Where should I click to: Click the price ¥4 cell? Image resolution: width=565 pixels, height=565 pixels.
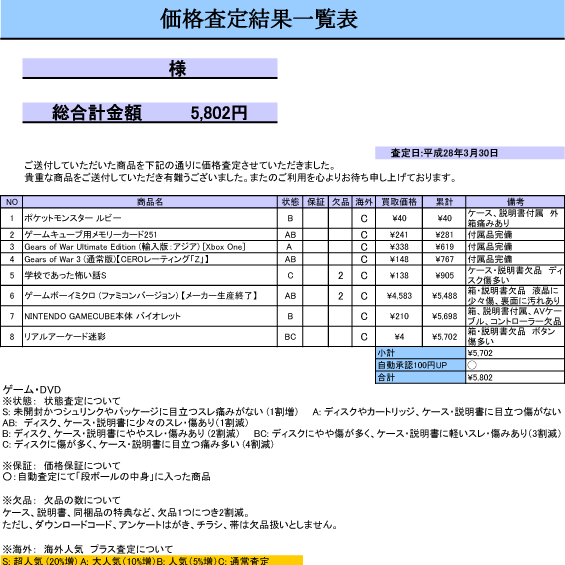[399, 337]
